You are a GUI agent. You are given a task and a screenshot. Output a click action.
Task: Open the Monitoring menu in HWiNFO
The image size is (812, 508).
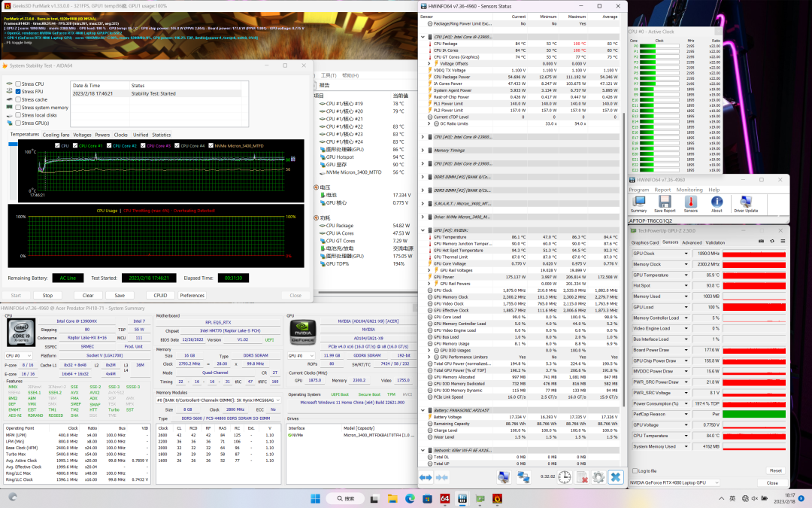pyautogui.click(x=689, y=190)
